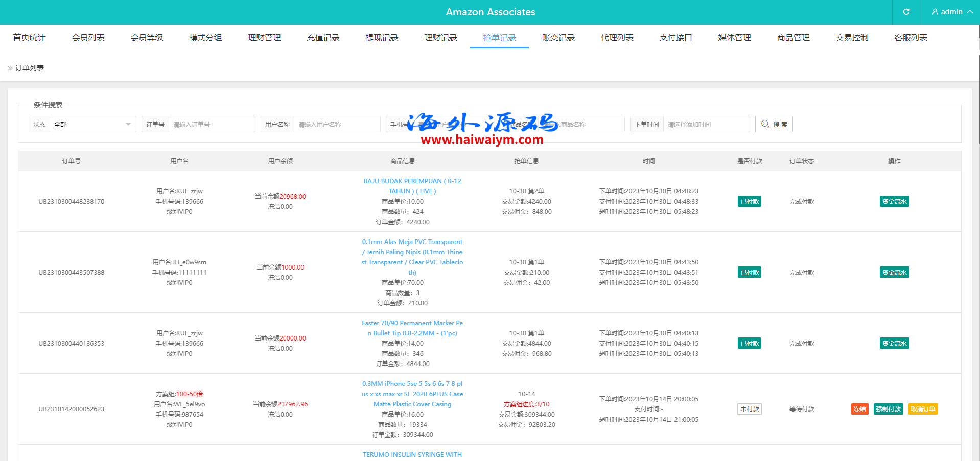Click the 未付款 status badge
This screenshot has height=461, width=980.
(x=750, y=409)
